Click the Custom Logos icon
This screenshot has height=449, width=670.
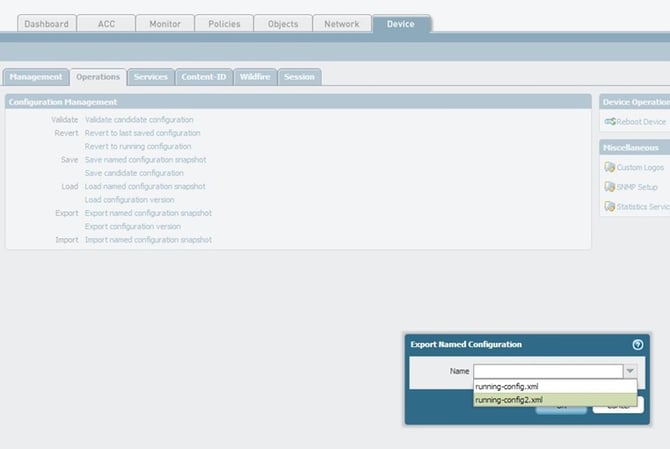(609, 167)
